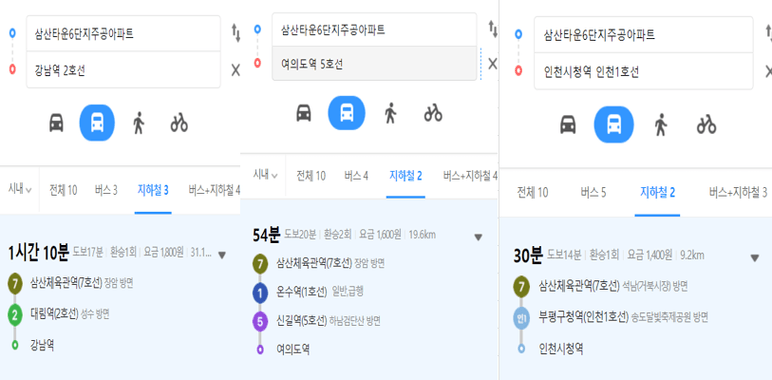Clear the 여의도역 5호선 destination with X

click(x=492, y=63)
